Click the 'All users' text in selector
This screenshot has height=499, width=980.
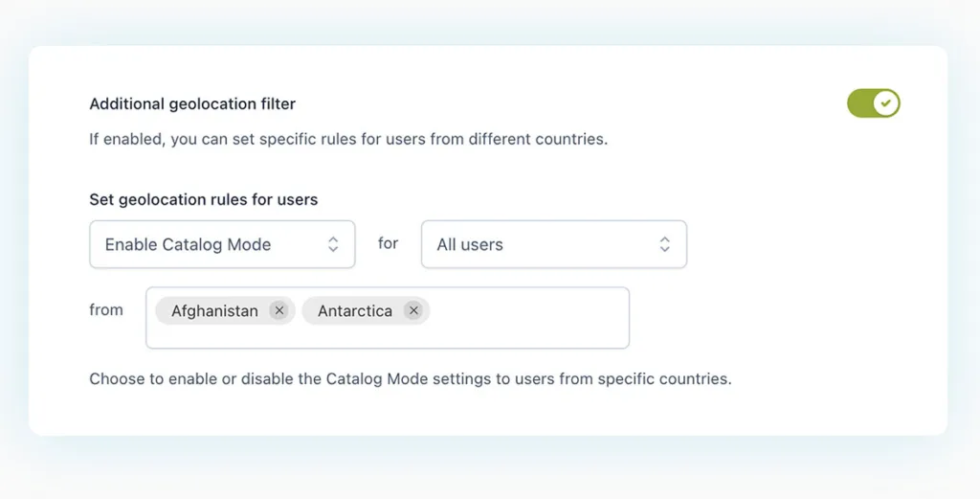470,244
